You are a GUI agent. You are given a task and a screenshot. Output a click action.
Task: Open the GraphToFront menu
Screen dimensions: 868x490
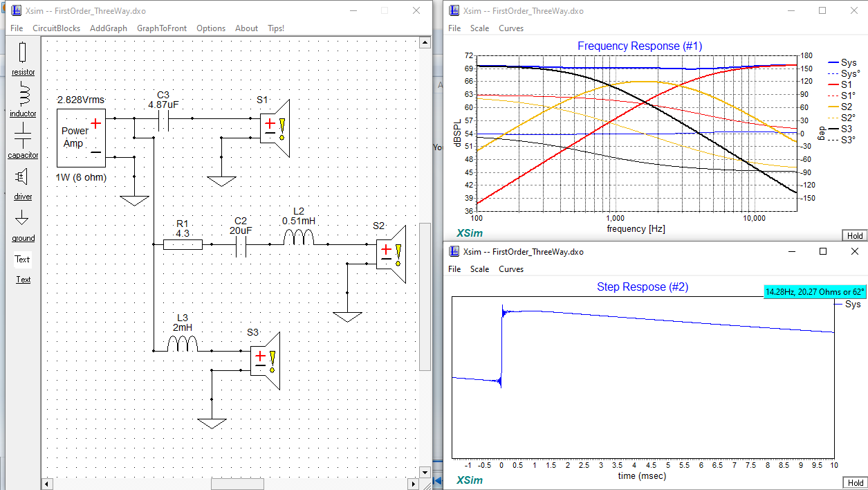162,28
